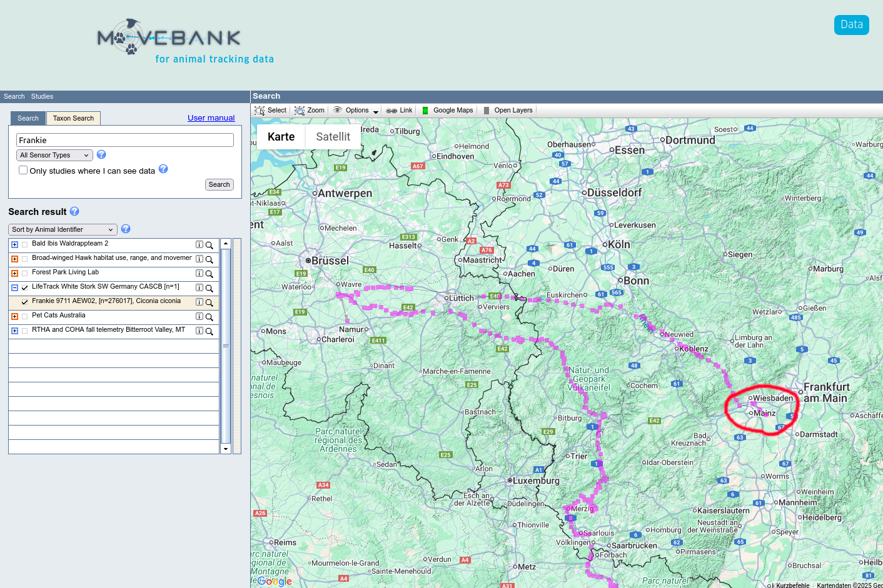
Task: Click help icon next to sensor types
Action: click(x=101, y=155)
